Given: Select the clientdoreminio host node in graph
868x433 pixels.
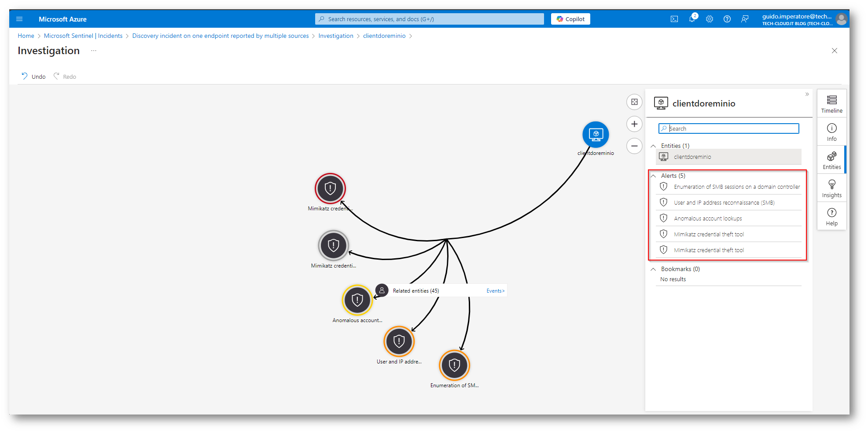Looking at the screenshot, I should (596, 134).
